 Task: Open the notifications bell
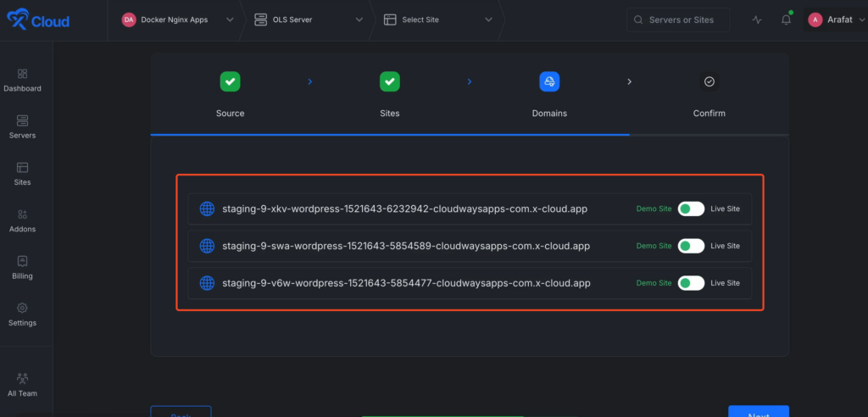[x=786, y=19]
